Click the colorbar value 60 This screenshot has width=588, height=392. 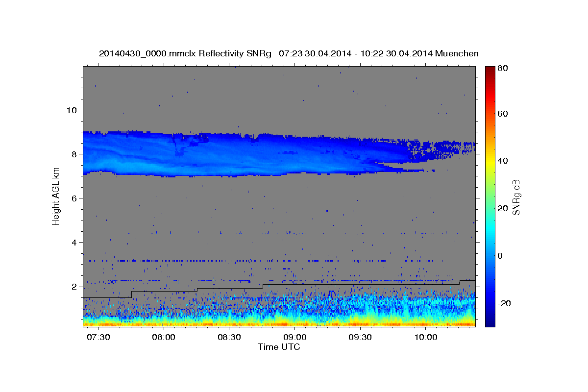point(502,114)
